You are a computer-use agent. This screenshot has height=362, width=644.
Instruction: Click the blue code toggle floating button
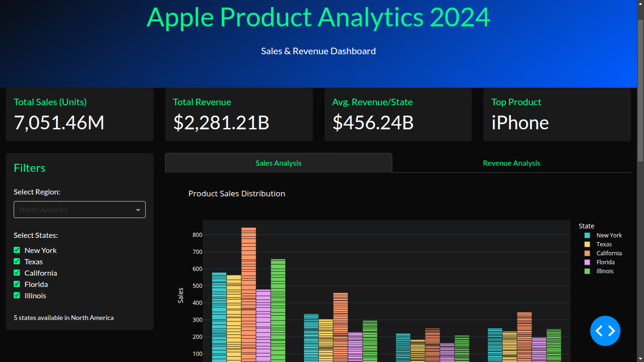coord(605,331)
